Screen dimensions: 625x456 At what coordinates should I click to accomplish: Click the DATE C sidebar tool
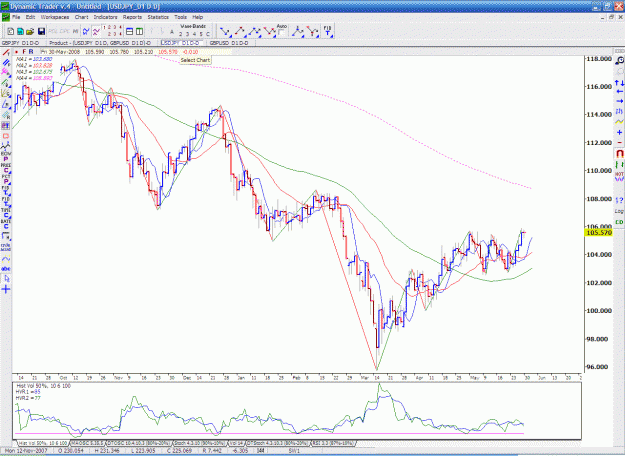pyautogui.click(x=6, y=224)
